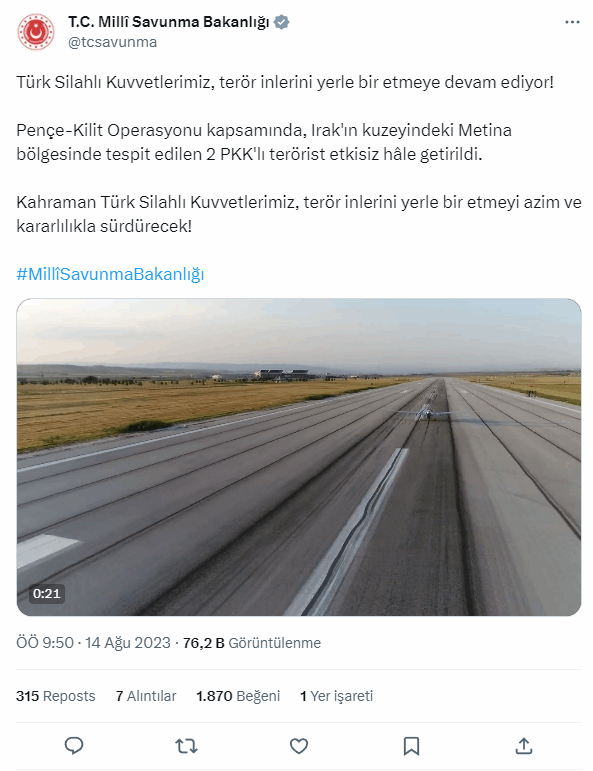
Task: Click the reply speech bubble icon
Action: [74, 746]
